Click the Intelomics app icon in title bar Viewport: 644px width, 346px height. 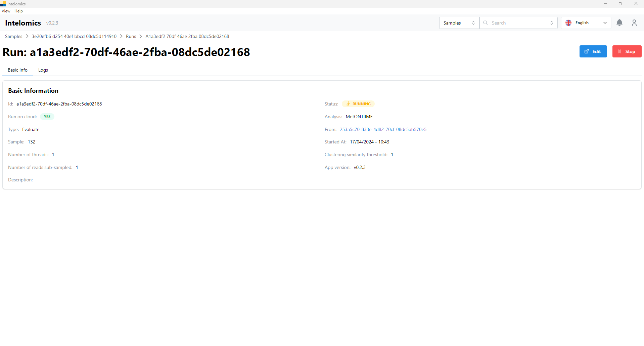[3, 4]
